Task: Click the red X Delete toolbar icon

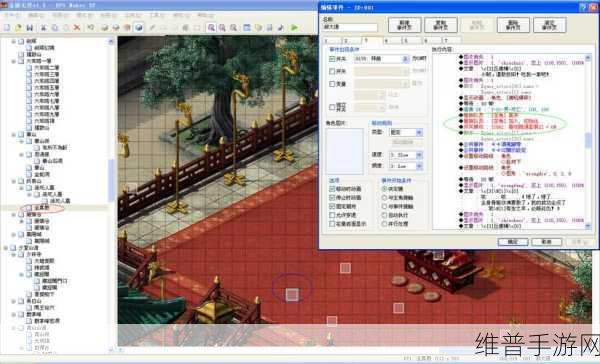Action: pos(77,28)
